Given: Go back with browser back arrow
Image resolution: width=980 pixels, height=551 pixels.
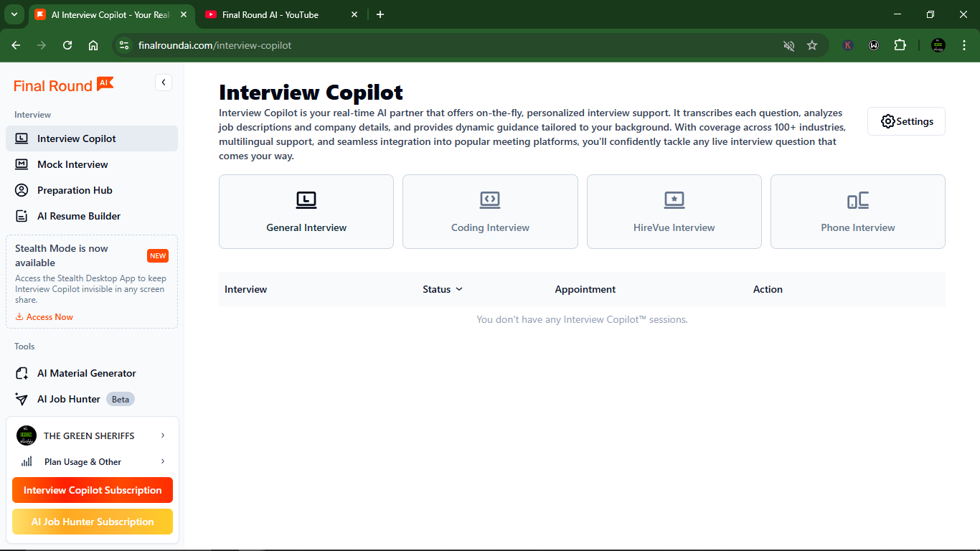Looking at the screenshot, I should click(16, 45).
